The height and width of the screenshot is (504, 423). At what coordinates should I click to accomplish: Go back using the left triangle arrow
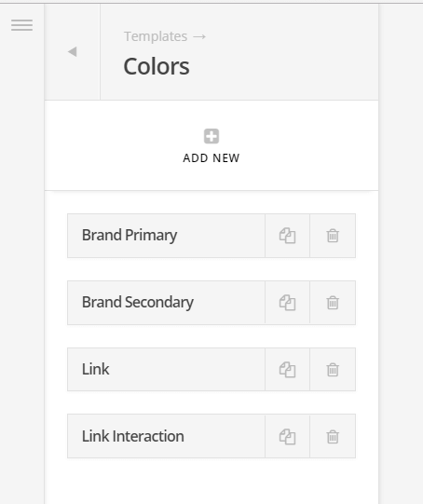pyautogui.click(x=73, y=52)
